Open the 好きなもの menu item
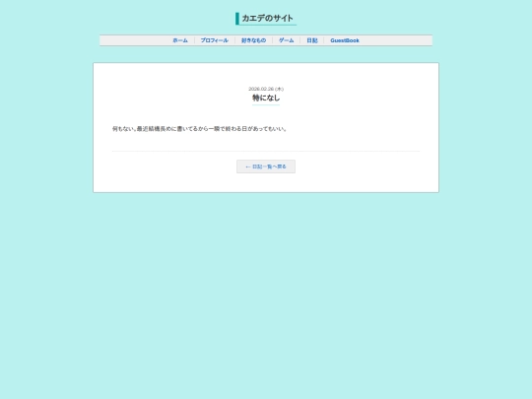532x399 pixels. coord(253,40)
